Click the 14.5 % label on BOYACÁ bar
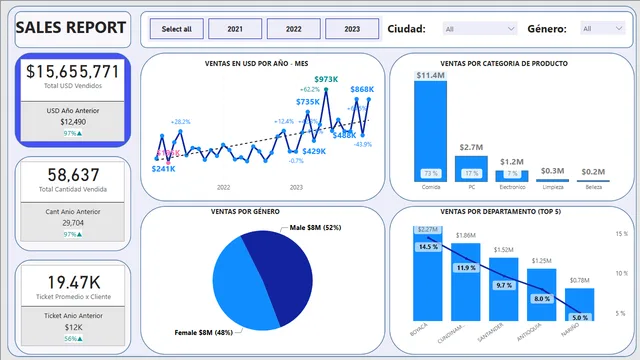The height and width of the screenshot is (360, 640). click(x=428, y=247)
